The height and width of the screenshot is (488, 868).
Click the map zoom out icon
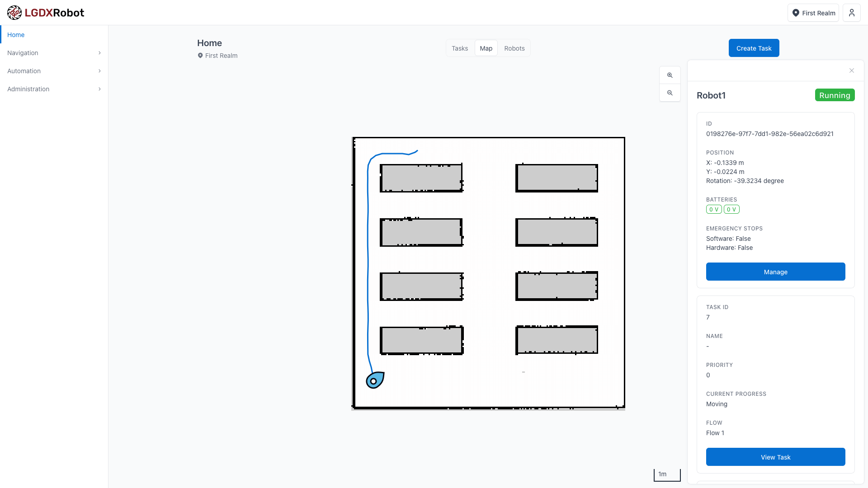click(x=670, y=93)
